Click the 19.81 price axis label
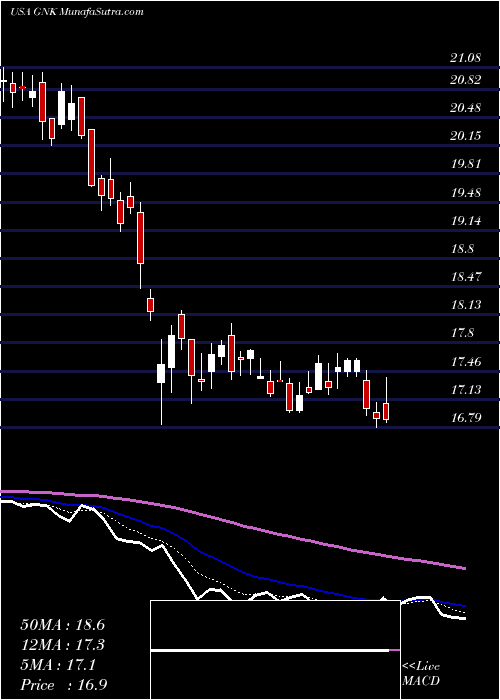500x700 pixels. [x=465, y=164]
